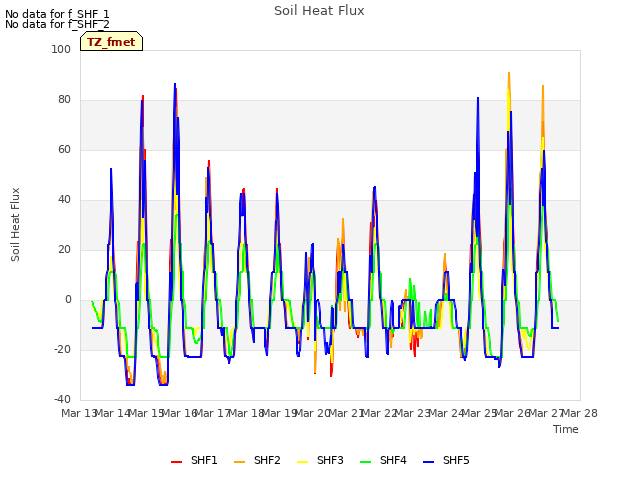Click the 80 y-axis tick label

[64, 100]
